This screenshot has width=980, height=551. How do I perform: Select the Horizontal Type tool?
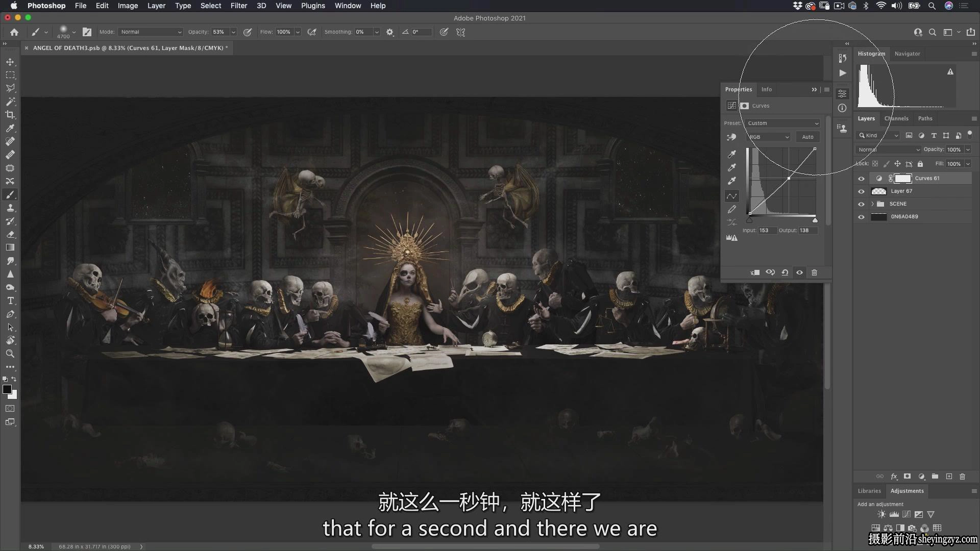(x=10, y=300)
